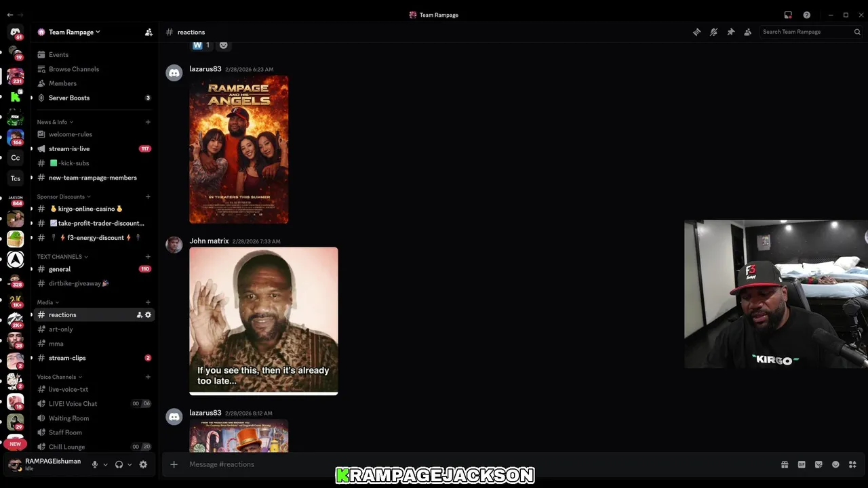Click lazarus83 username at 6:23 AM
This screenshot has height=488, width=868.
(205, 69)
